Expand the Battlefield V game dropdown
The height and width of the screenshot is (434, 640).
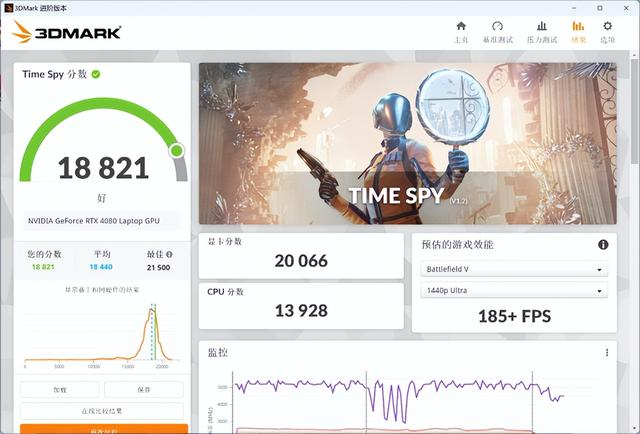(x=514, y=269)
